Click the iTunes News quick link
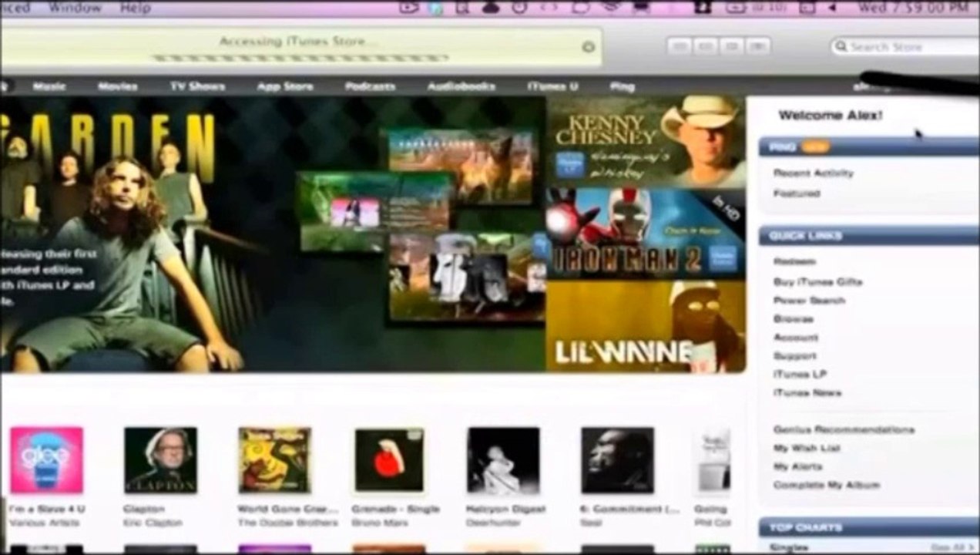This screenshot has height=555, width=980. pos(807,393)
